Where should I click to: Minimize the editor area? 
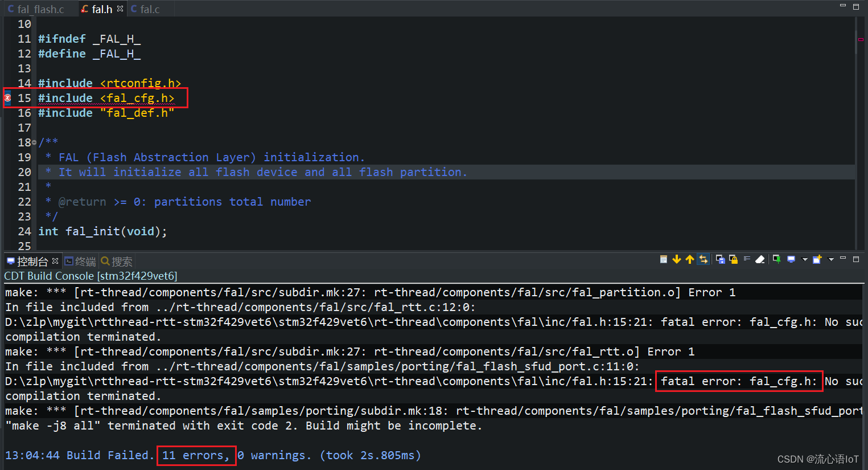tap(843, 6)
